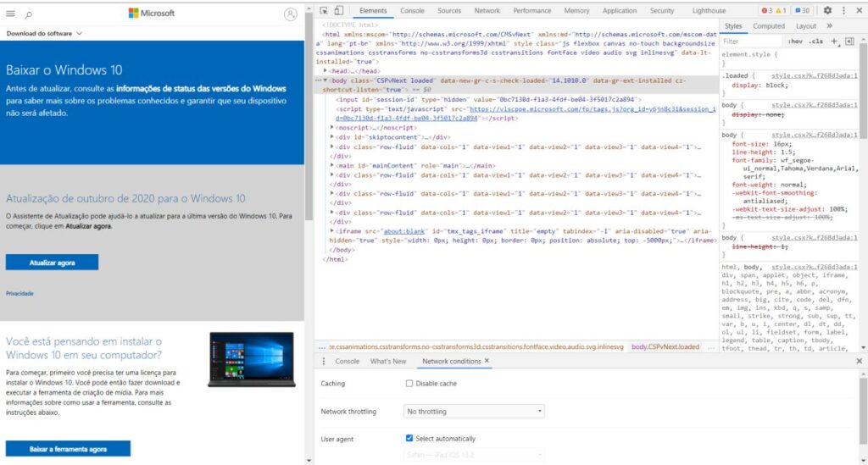Screen dimensions: 868x465
Task: Open the Network tab
Action: tap(487, 10)
